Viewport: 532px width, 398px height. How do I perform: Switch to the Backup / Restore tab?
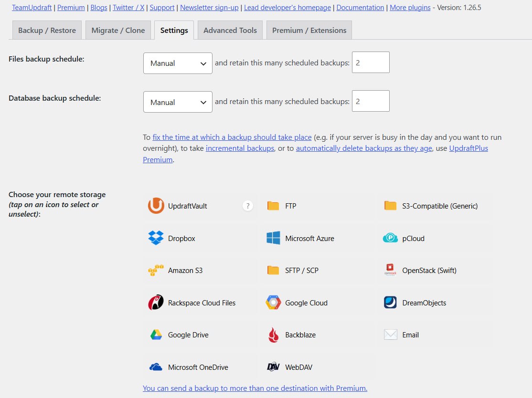47,30
